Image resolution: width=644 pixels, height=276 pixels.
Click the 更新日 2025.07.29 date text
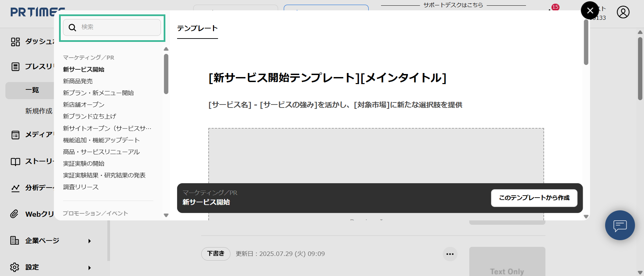tap(280, 254)
